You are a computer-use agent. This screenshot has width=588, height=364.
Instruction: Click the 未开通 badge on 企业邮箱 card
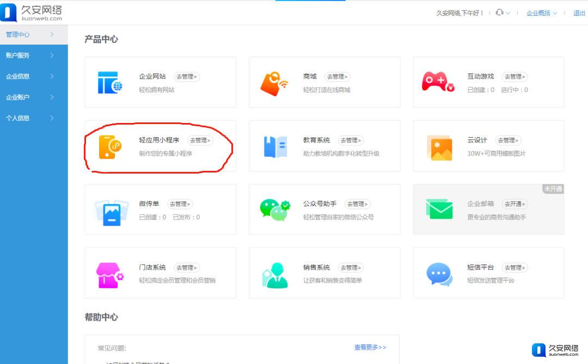[x=553, y=189]
